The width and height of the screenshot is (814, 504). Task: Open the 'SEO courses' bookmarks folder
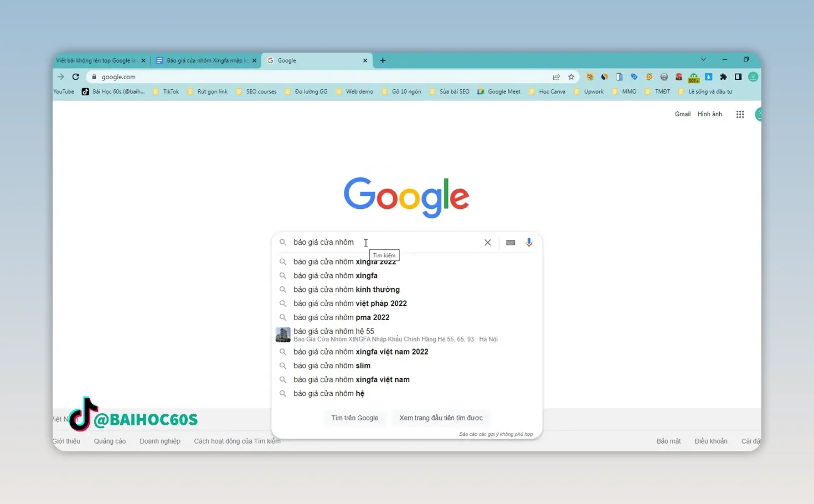click(256, 91)
